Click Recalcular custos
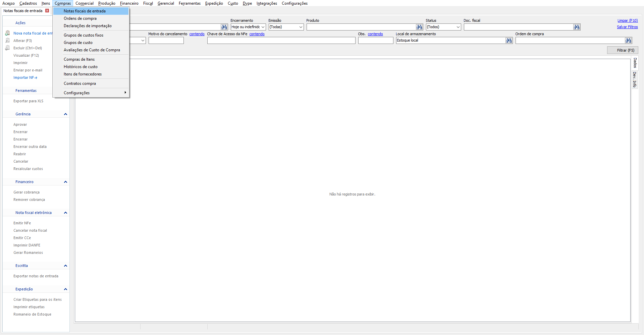Screen dimensions: 644x335 tap(28, 169)
